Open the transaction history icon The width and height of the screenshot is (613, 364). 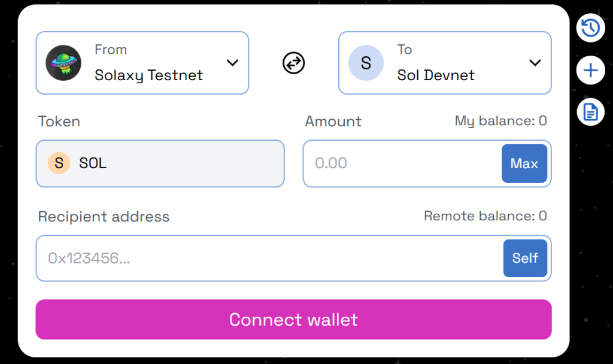pos(590,28)
